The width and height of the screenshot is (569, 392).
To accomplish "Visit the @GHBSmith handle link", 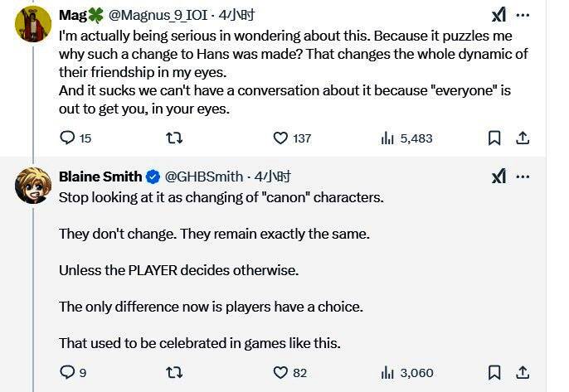I will [204, 177].
